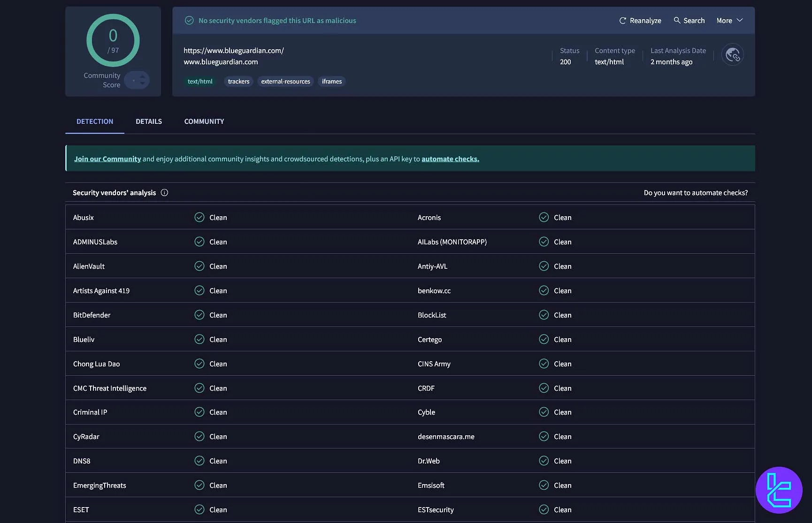Click the Clean checkmark next to Abusix
Image resolution: width=812 pixels, height=523 pixels.
[x=199, y=217]
